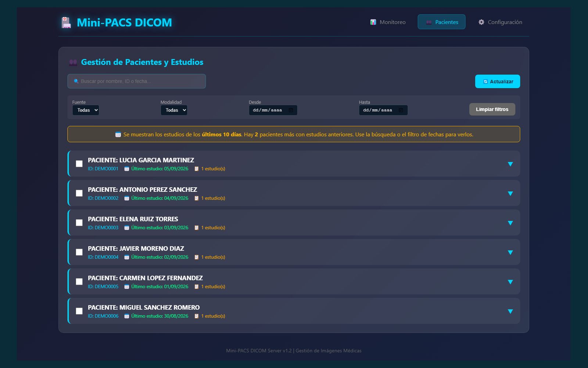Click footer text Mini-PACS DICOM Server v1.2
Image resolution: width=588 pixels, height=368 pixels.
pyautogui.click(x=259, y=351)
